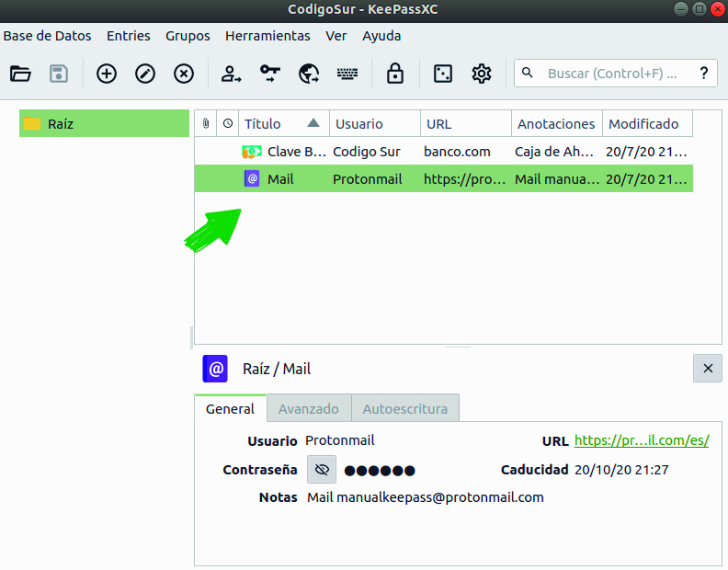Viewport: 728px width, 570px height.
Task: Click the notes text manualkeepass@protonmail.com
Action: tap(439, 497)
